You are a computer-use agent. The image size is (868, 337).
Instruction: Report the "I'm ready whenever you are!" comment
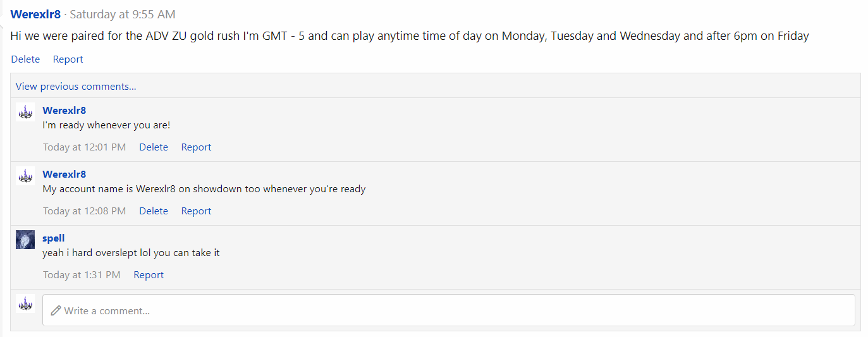coord(196,147)
